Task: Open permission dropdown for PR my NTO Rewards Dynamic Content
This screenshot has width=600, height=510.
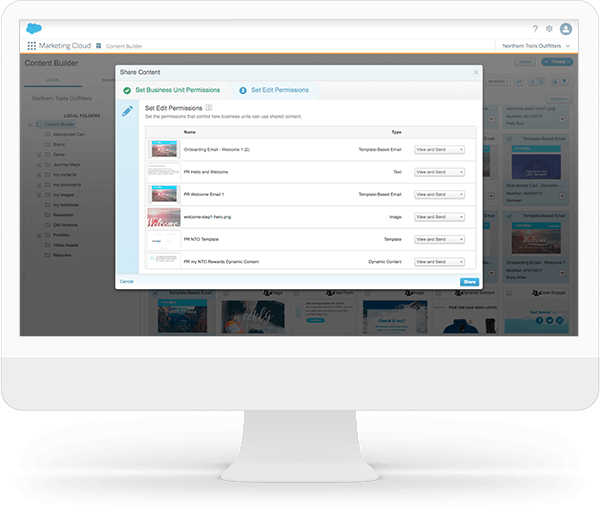Action: [x=439, y=262]
